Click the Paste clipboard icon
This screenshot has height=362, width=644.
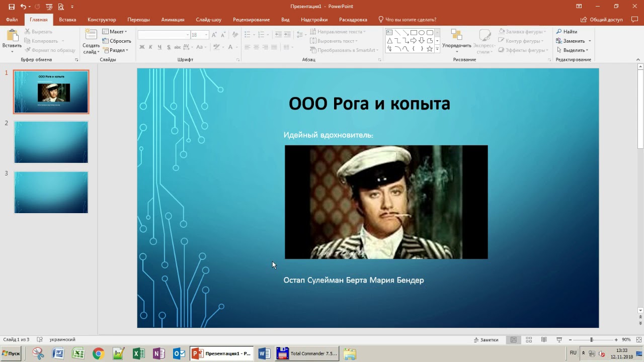pyautogui.click(x=12, y=35)
